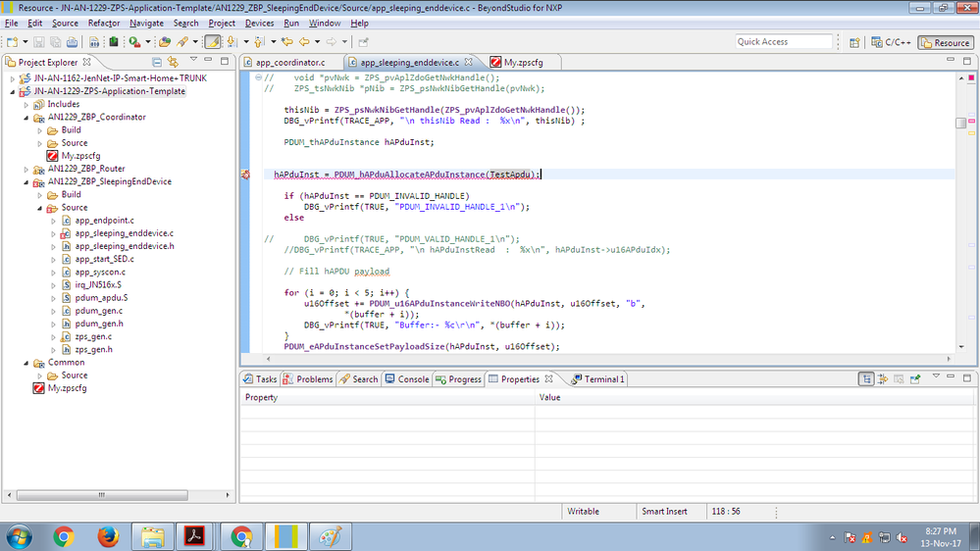
Task: Click Pin to Selection icon in Properties
Action: (915, 379)
